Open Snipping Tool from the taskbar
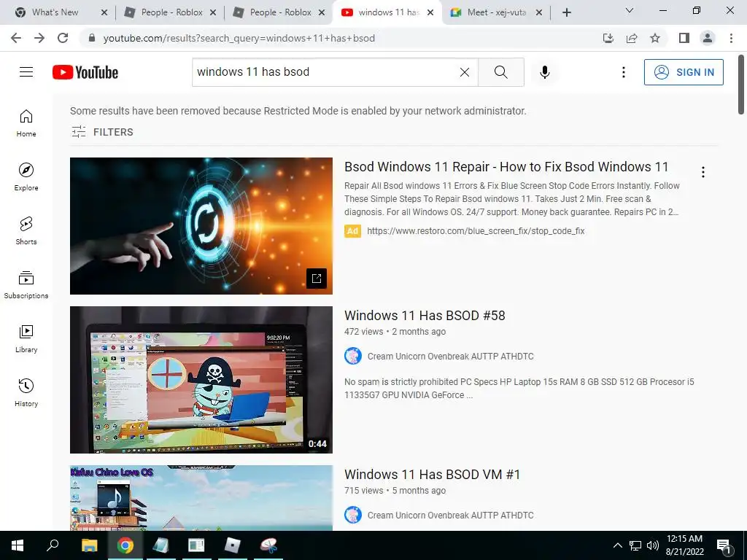This screenshot has width=747, height=560. click(x=268, y=545)
